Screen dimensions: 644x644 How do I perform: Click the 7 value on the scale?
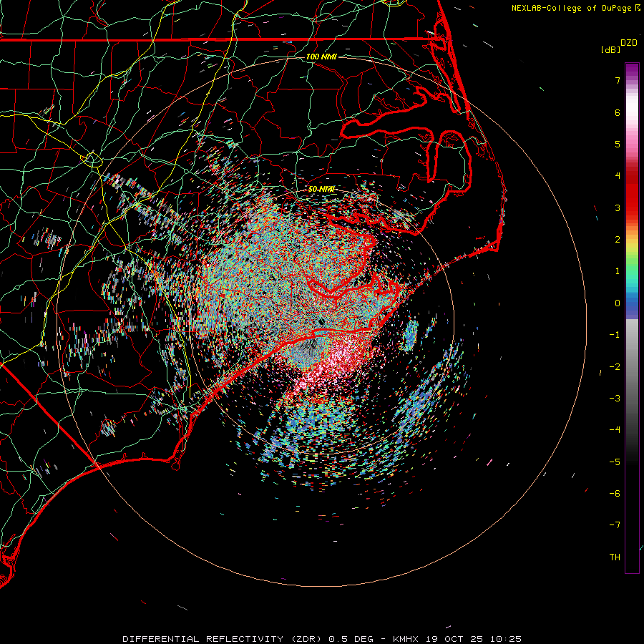618,80
